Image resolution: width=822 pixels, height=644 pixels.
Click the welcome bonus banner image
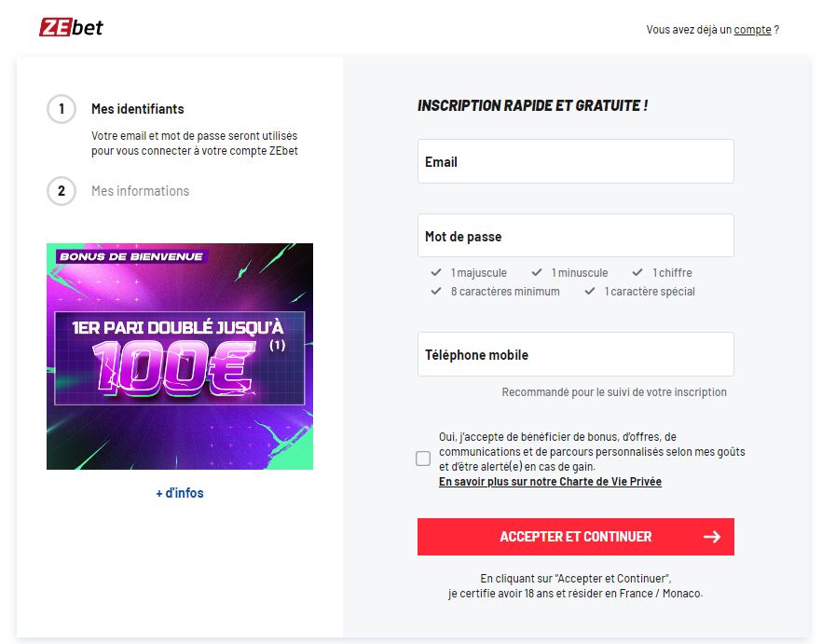coord(180,356)
